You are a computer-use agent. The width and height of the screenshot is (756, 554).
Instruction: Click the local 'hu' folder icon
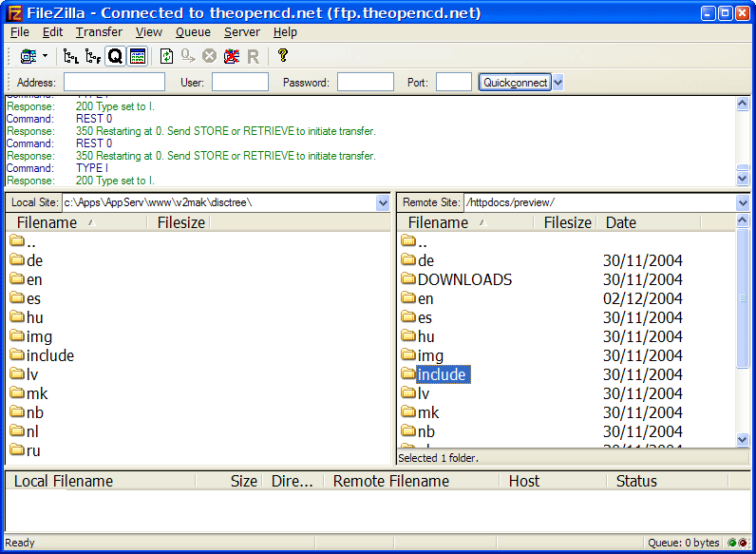(x=17, y=316)
